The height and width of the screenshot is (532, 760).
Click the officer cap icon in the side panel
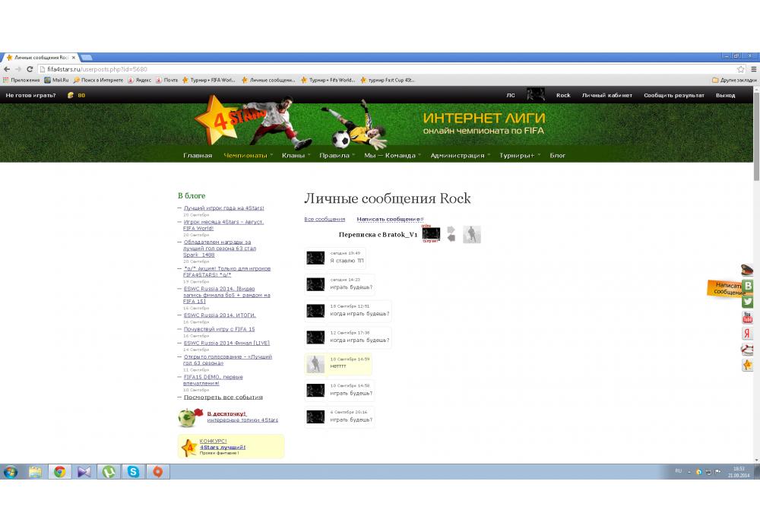(747, 269)
